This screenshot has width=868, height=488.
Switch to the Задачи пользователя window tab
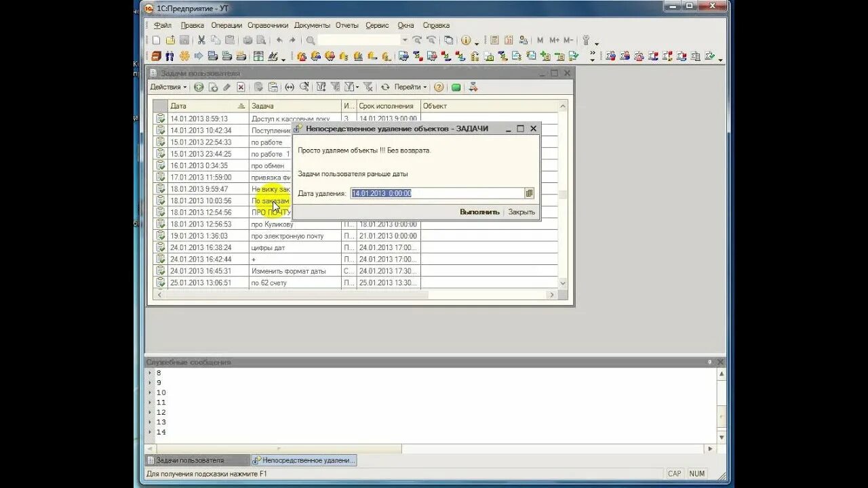(197, 460)
